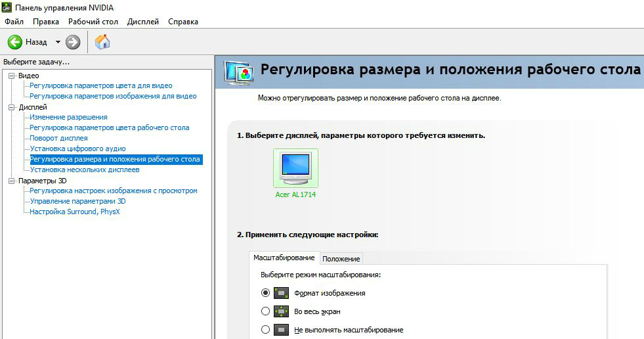This screenshot has width=644, height=339.
Task: Go to Home via the house icon
Action: click(102, 41)
